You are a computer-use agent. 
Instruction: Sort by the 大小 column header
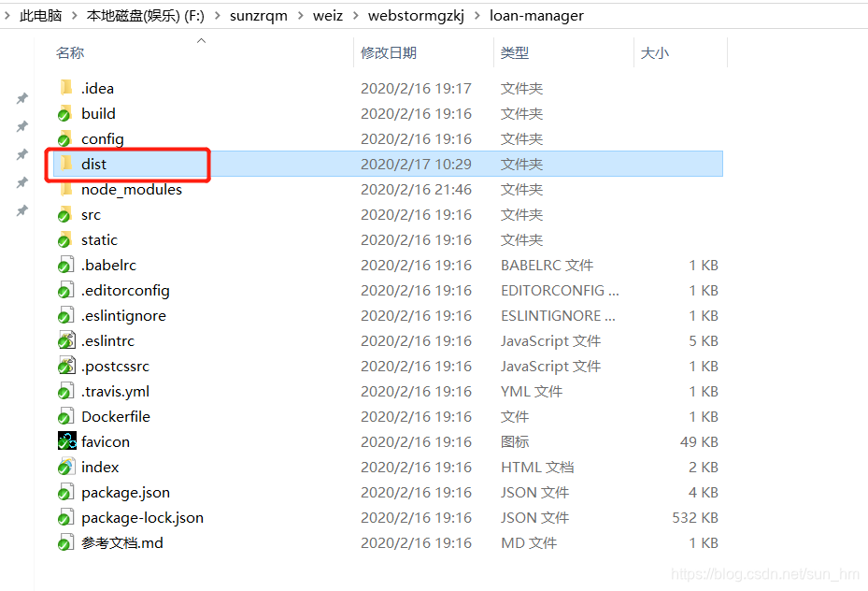[654, 52]
